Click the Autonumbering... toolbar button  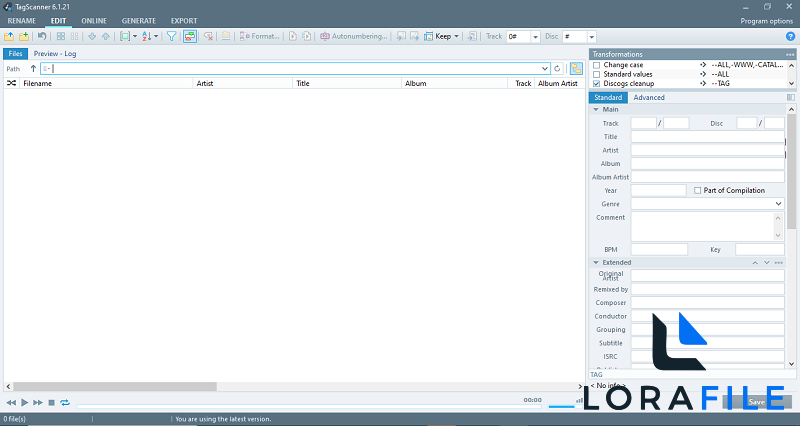pyautogui.click(x=354, y=36)
